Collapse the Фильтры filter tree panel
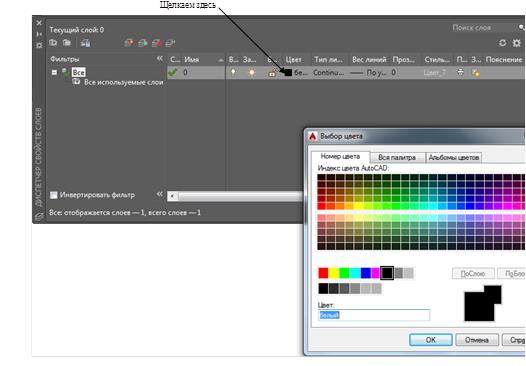Viewport: 526px width, 366px height. pyautogui.click(x=160, y=59)
